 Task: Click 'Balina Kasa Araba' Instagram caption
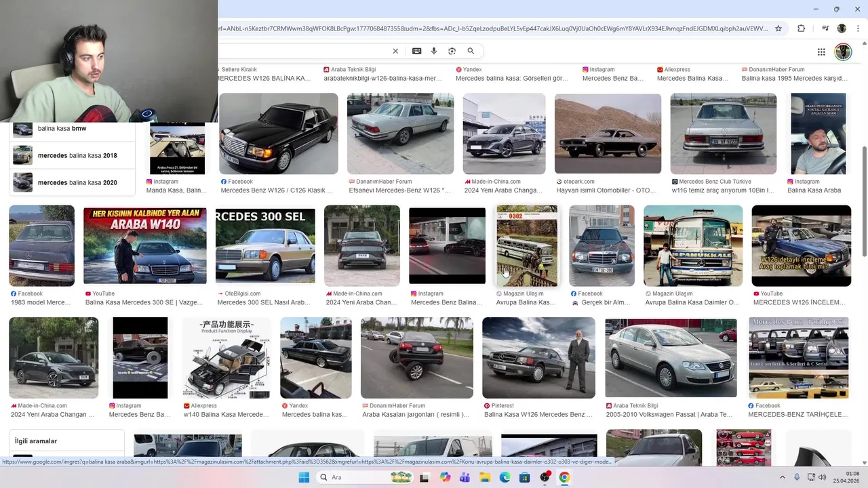pyautogui.click(x=814, y=190)
